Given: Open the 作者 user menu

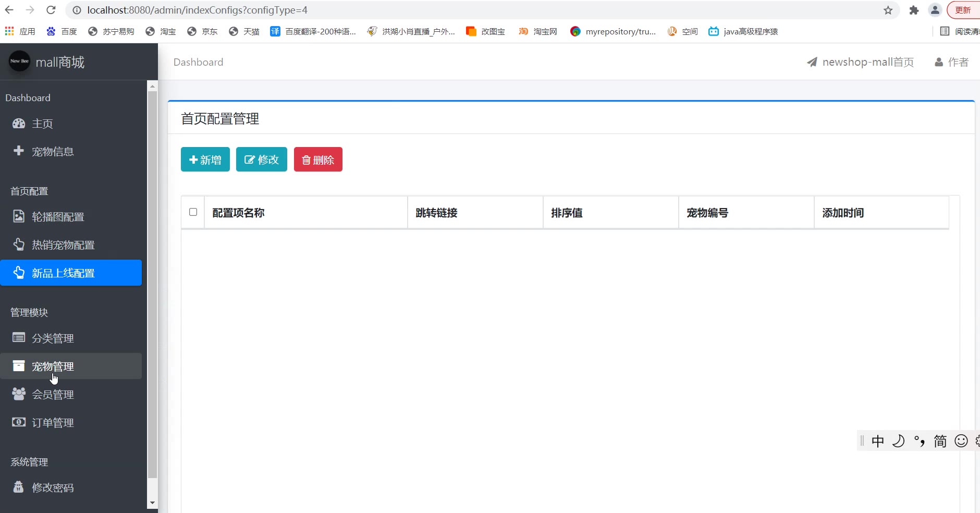Looking at the screenshot, I should click(x=951, y=62).
